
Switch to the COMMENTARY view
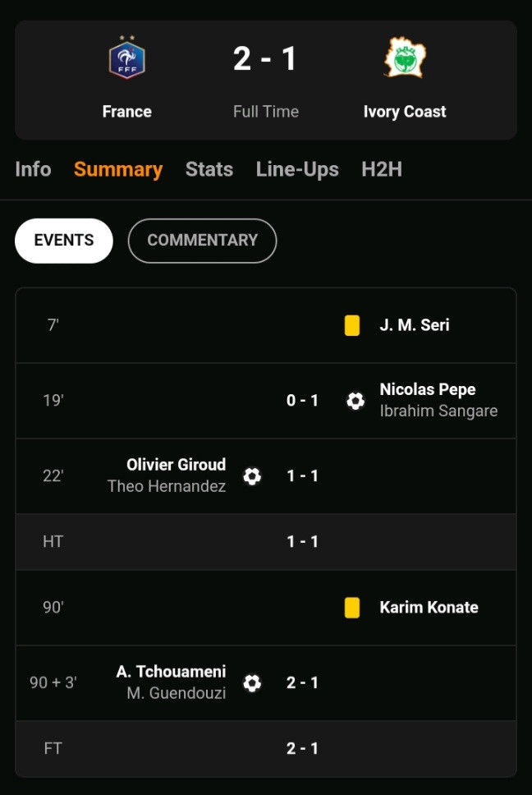click(202, 241)
